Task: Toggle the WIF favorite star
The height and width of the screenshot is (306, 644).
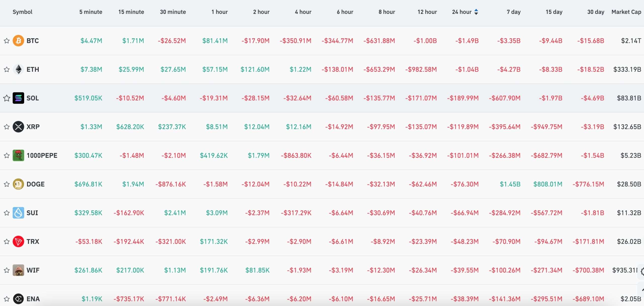Action: 7,270
